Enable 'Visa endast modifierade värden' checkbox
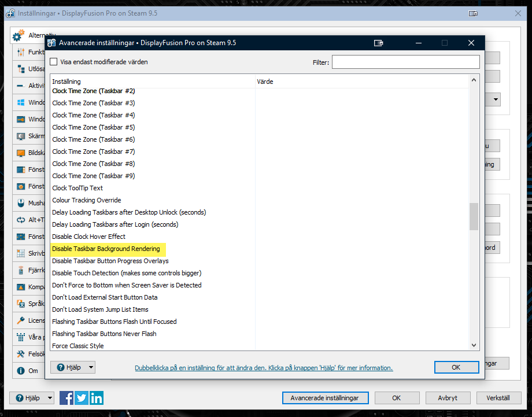The height and width of the screenshot is (417, 532). [x=54, y=62]
